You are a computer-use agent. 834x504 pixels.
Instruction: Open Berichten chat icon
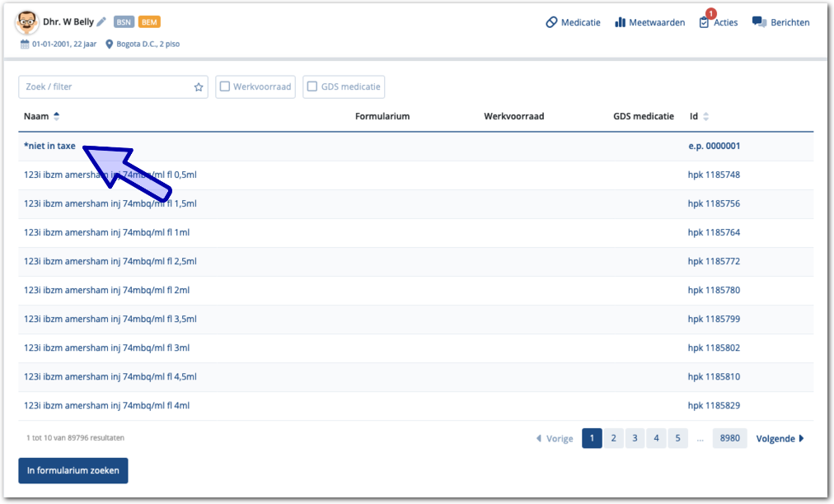pos(759,22)
